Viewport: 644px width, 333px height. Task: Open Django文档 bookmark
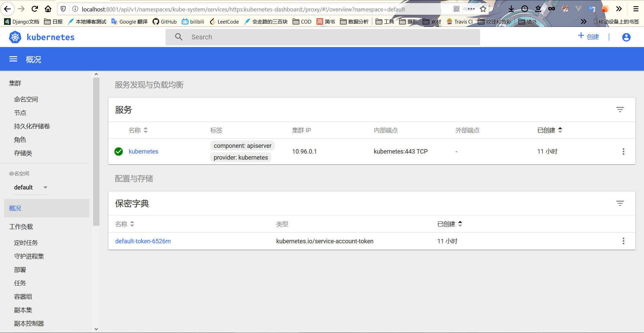22,22
